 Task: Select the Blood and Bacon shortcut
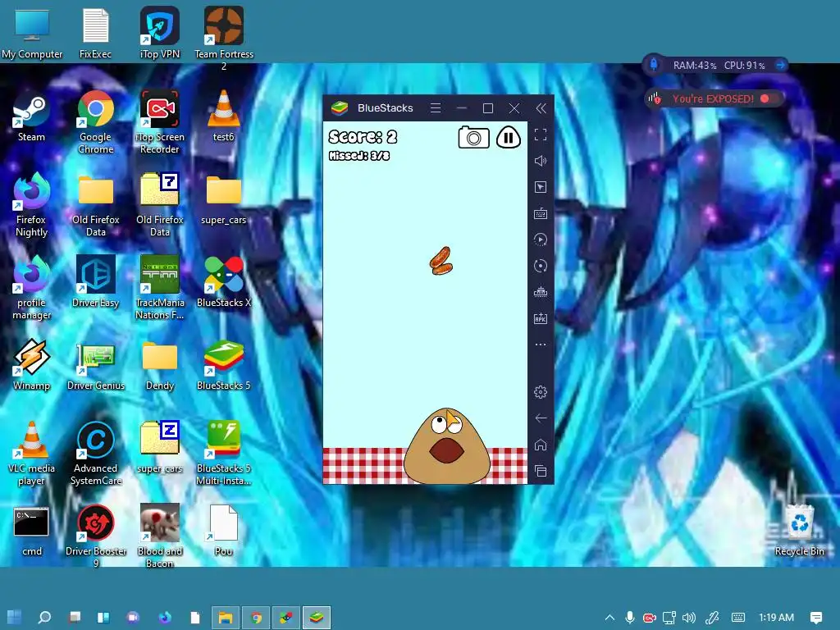(160, 536)
